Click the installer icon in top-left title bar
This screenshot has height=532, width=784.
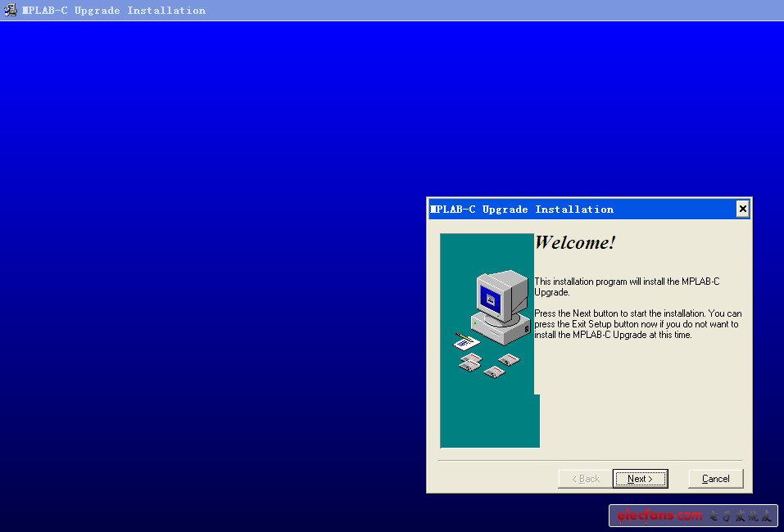(x=11, y=10)
